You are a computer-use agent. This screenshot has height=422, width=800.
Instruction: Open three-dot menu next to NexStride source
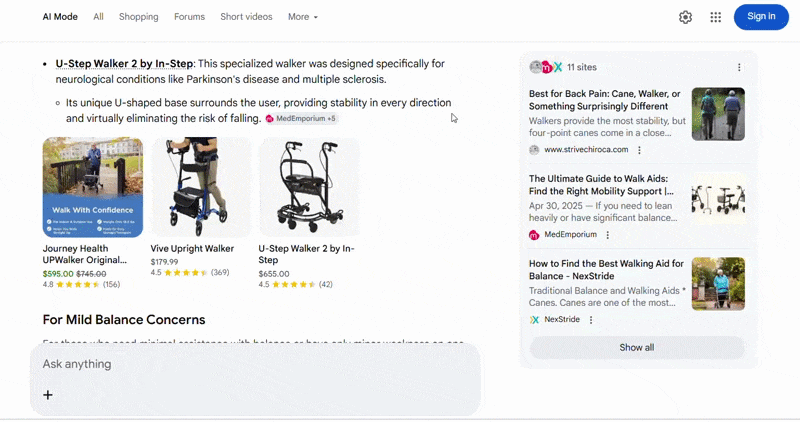coord(591,320)
